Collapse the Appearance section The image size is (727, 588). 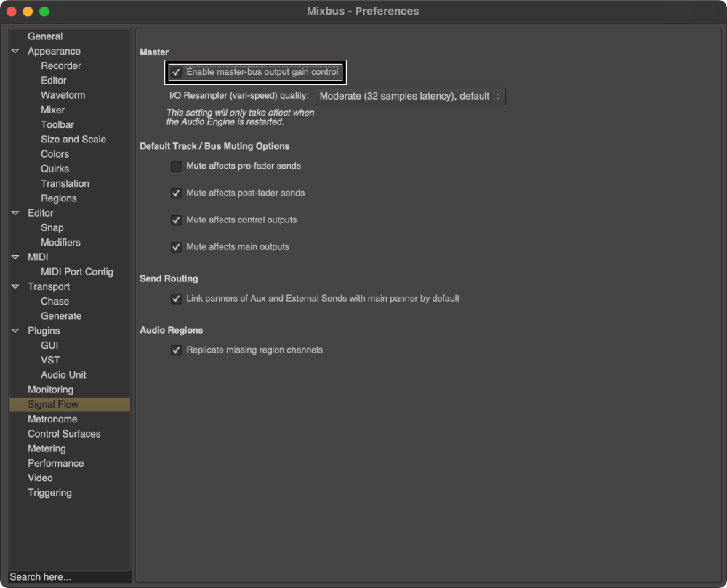(x=15, y=51)
